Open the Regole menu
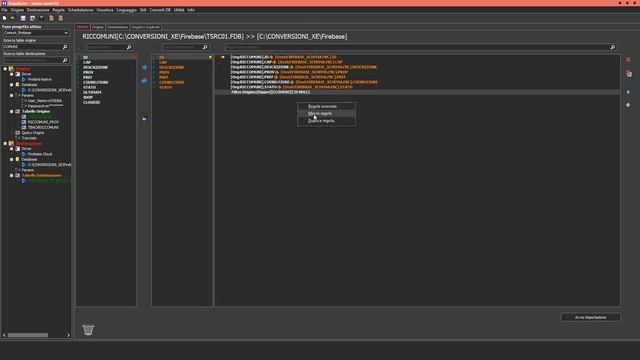This screenshot has height=360, width=640. pyautogui.click(x=58, y=10)
